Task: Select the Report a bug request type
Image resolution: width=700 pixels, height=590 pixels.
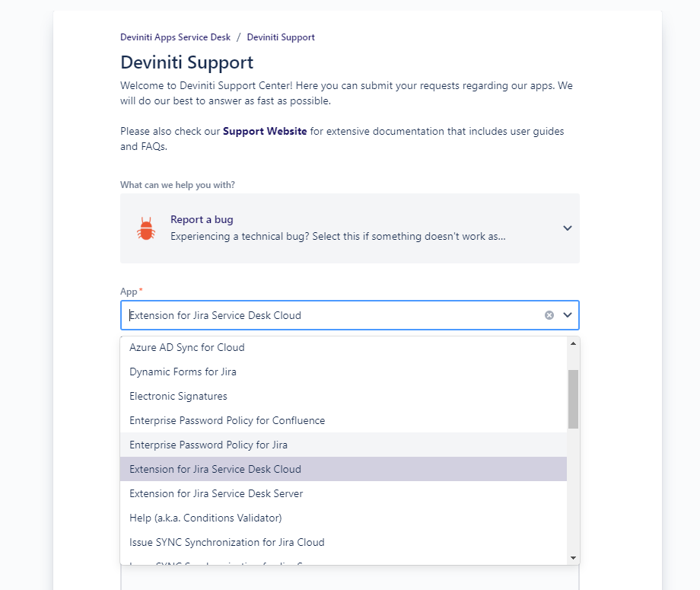Action: click(x=350, y=228)
